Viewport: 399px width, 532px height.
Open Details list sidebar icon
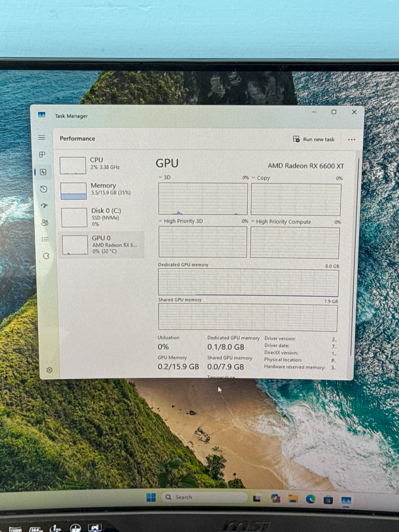(x=46, y=239)
